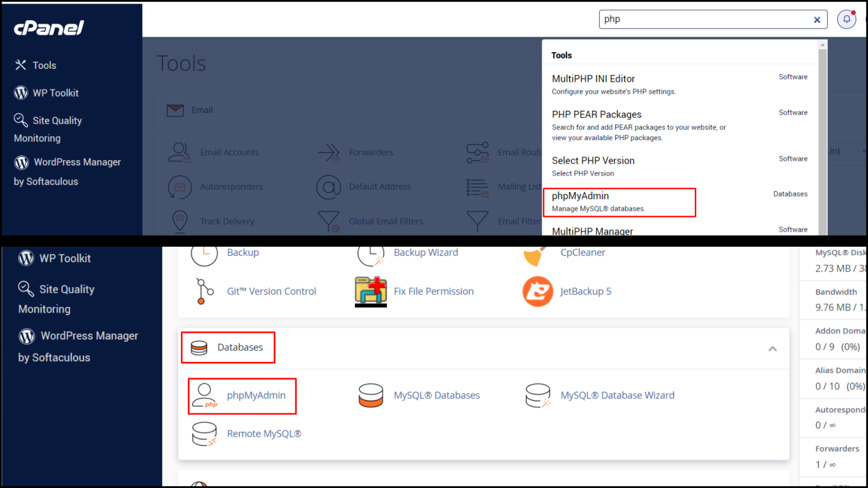Click the notification bell icon
Image resolution: width=868 pixels, height=488 pixels.
pos(846,19)
